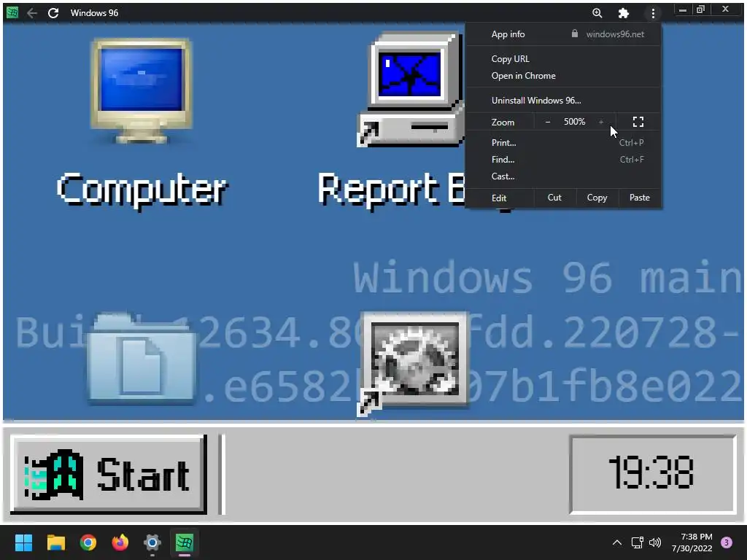Select App info in the menu
The image size is (747, 560).
click(x=508, y=34)
